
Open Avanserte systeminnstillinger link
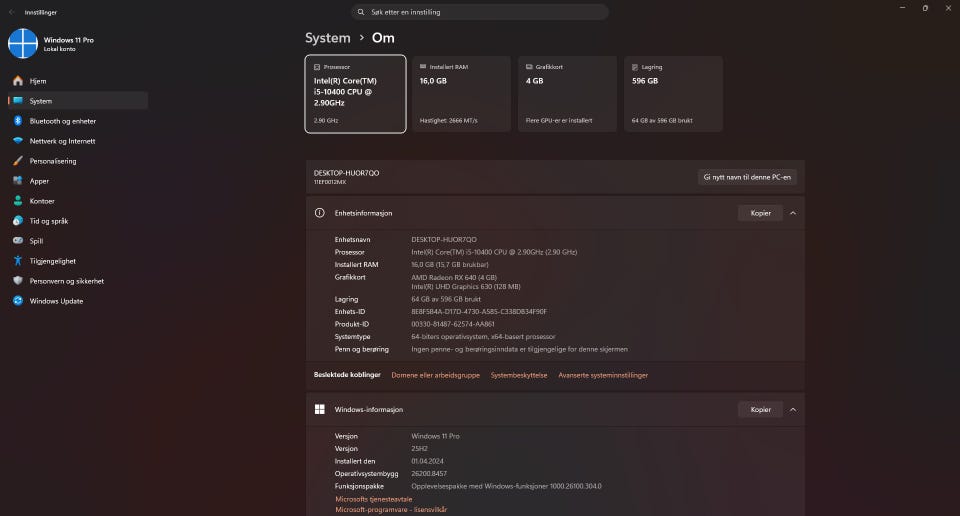[603, 375]
